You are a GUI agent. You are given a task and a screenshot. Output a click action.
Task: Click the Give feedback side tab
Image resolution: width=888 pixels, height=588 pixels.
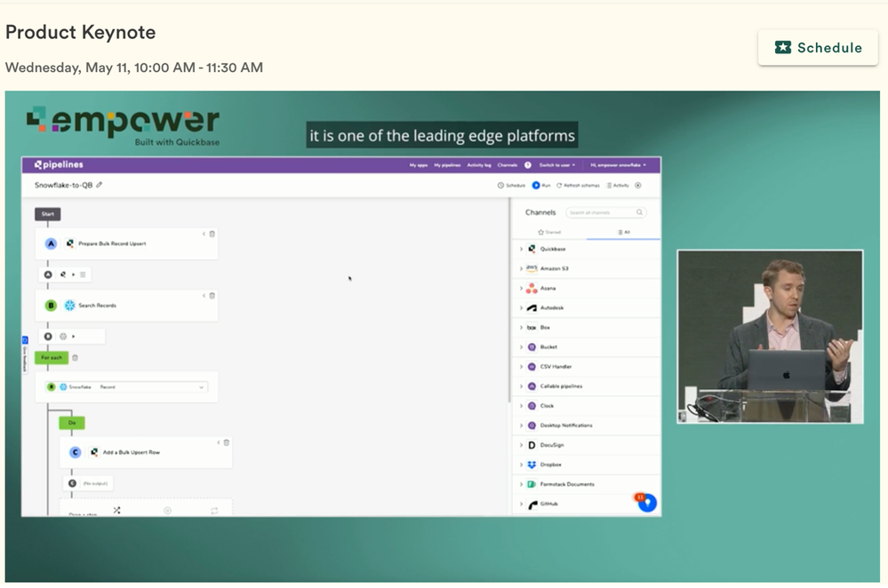24,355
